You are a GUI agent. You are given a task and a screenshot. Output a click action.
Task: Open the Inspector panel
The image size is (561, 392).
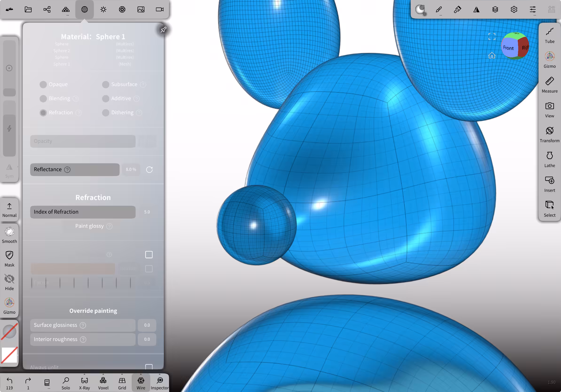pos(160,383)
